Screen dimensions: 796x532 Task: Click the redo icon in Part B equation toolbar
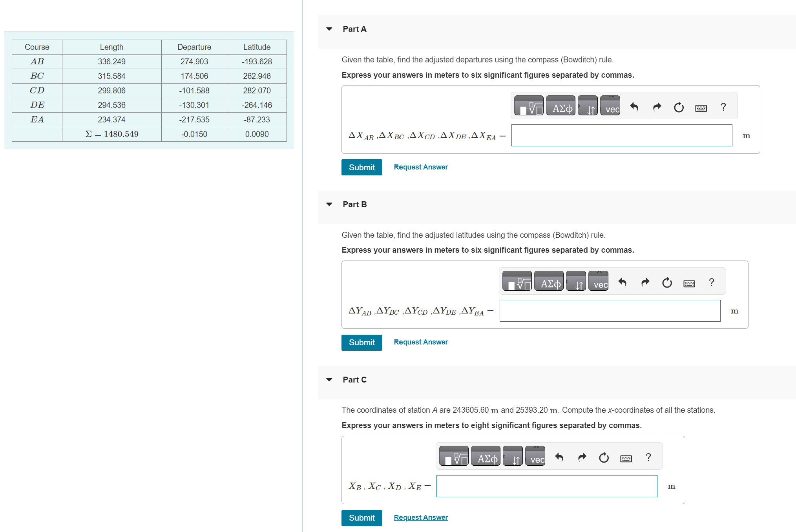645,282
